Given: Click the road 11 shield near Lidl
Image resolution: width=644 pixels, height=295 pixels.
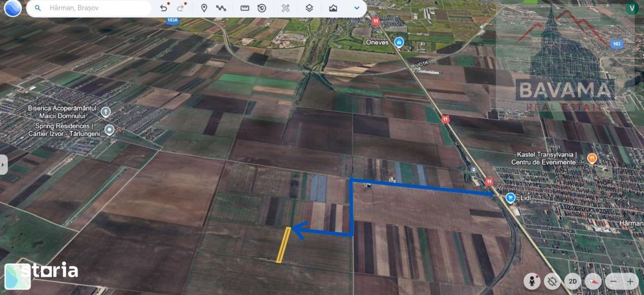Looking at the screenshot, I should [489, 181].
